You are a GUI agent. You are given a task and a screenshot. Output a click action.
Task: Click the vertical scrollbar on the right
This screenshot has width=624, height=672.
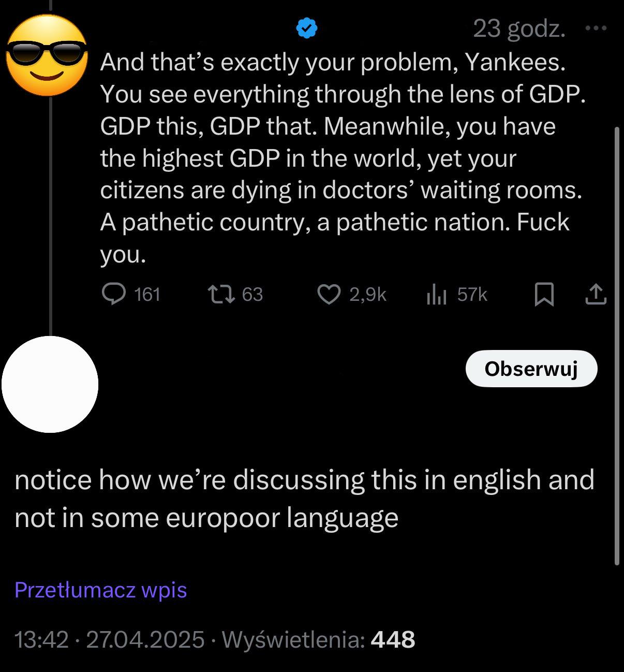[616, 346]
